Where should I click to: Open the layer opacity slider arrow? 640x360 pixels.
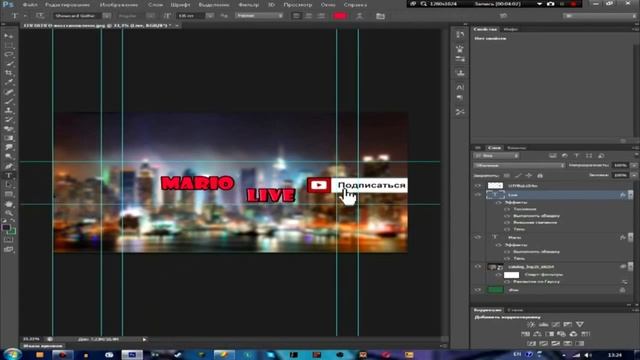pos(633,165)
